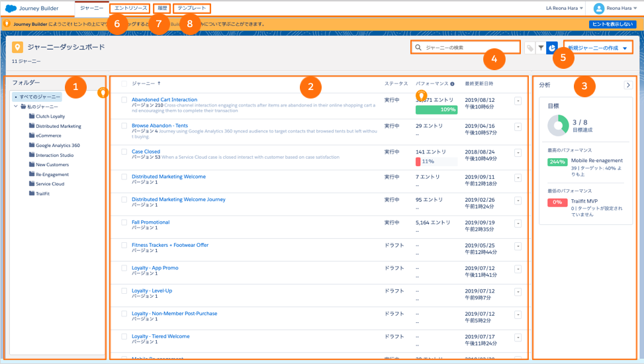Viewport: 644px width, 364px height.
Task: Sort by 最終更新日時 column header
Action: click(479, 84)
